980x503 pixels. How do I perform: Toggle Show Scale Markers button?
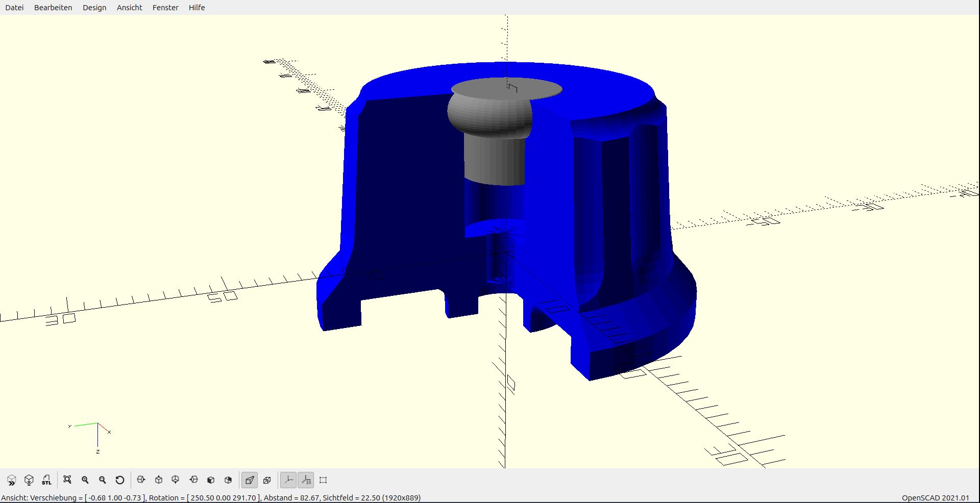pos(306,480)
